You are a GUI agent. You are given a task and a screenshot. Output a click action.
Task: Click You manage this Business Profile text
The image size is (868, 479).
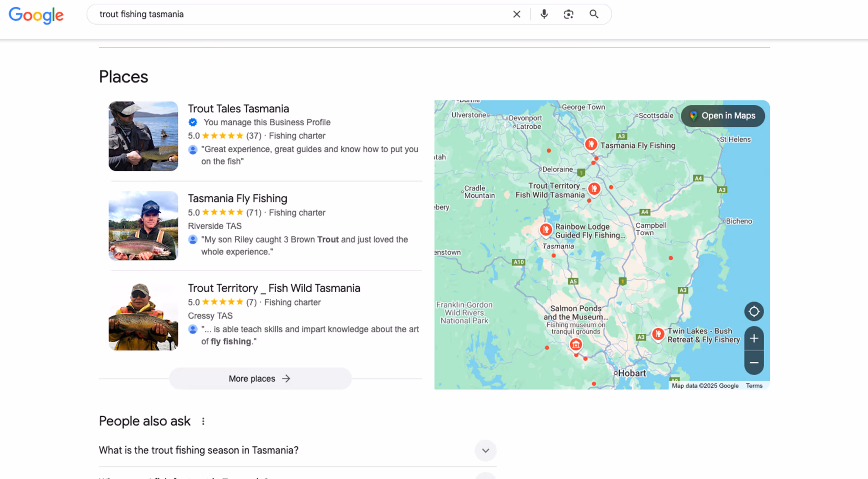click(267, 122)
